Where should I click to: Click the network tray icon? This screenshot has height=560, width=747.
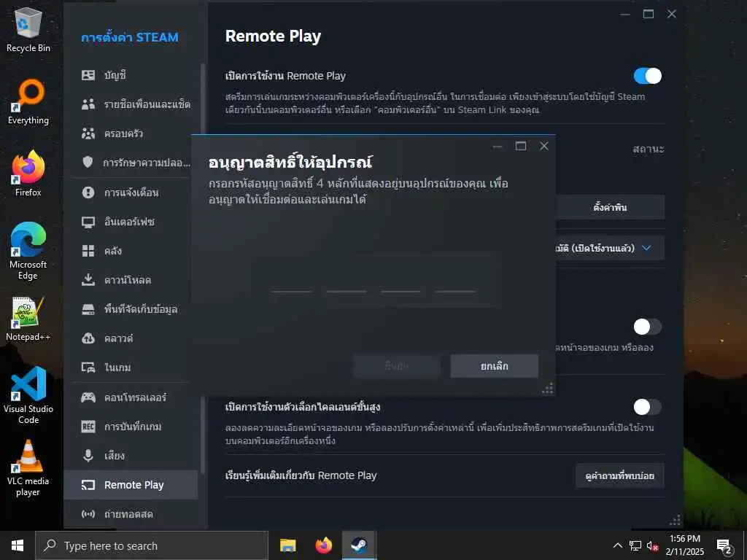pyautogui.click(x=635, y=545)
